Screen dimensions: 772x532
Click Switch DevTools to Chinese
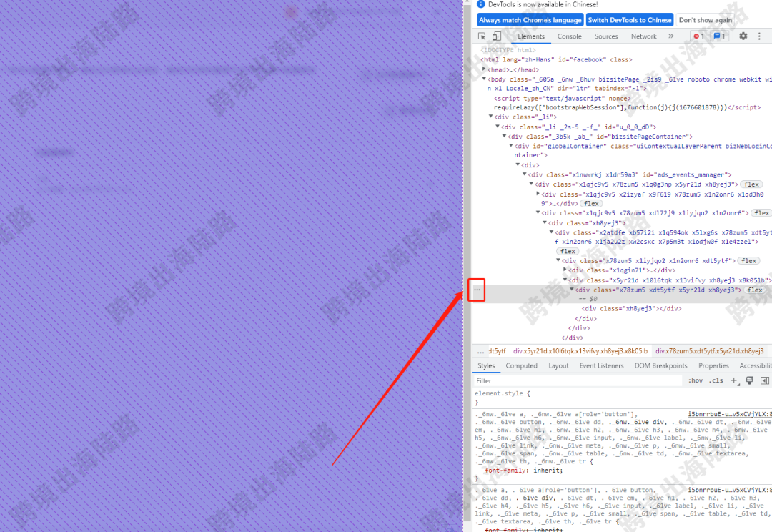click(x=630, y=20)
